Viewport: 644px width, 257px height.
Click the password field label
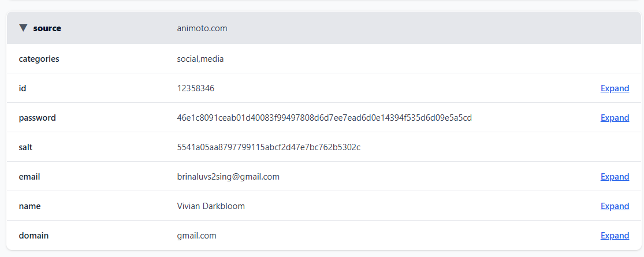pyautogui.click(x=37, y=118)
